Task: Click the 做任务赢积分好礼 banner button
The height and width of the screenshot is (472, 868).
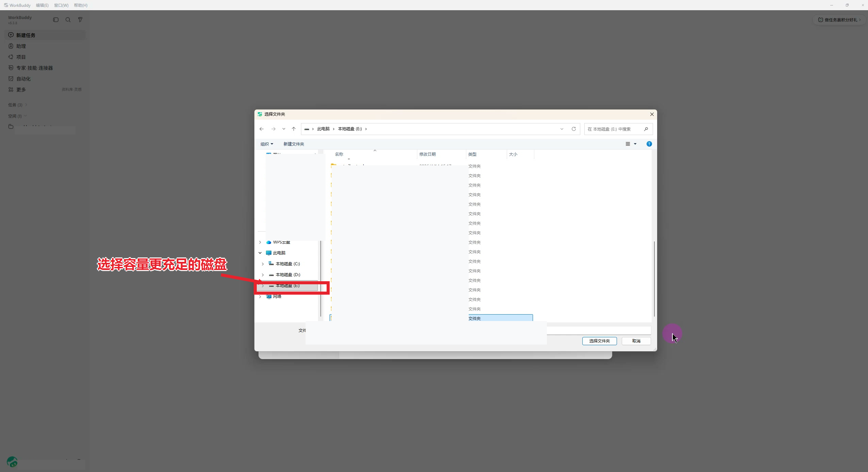Action: (839, 20)
